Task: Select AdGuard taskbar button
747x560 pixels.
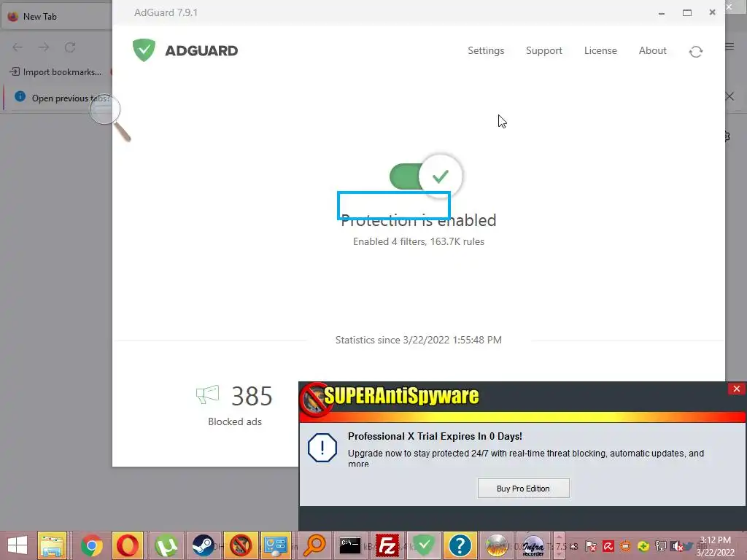Action: click(x=424, y=545)
